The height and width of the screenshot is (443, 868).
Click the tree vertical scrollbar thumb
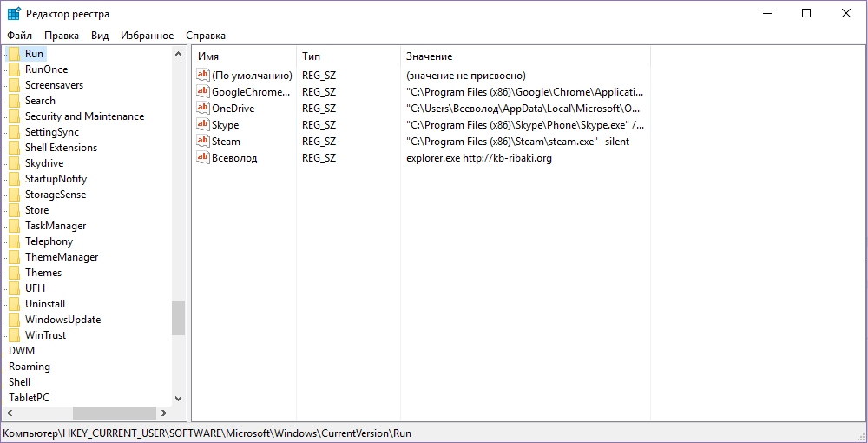pos(178,318)
